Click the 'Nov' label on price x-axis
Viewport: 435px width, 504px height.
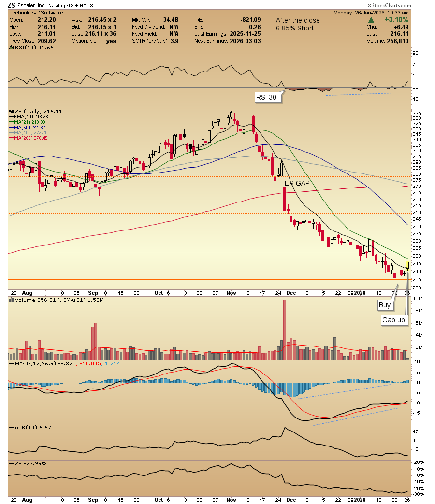pos(231,293)
